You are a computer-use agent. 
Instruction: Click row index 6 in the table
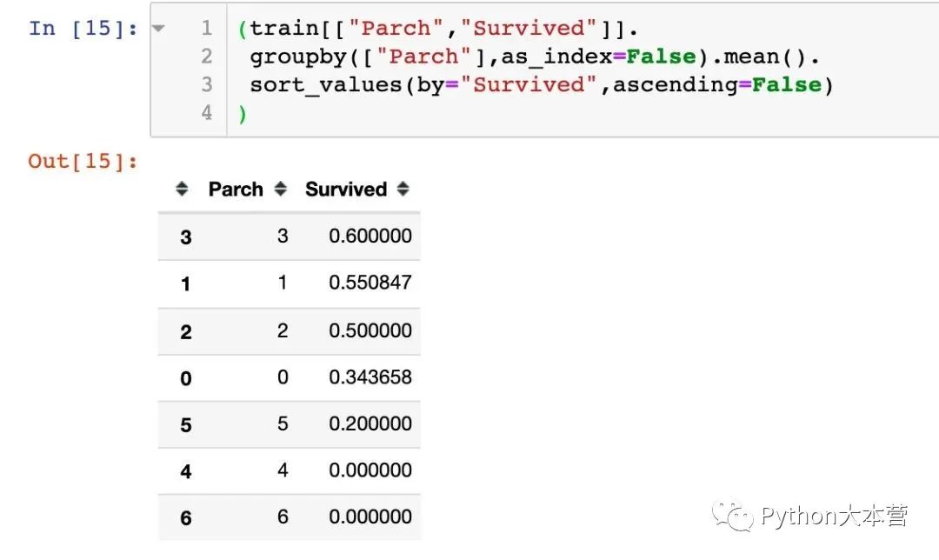point(186,518)
